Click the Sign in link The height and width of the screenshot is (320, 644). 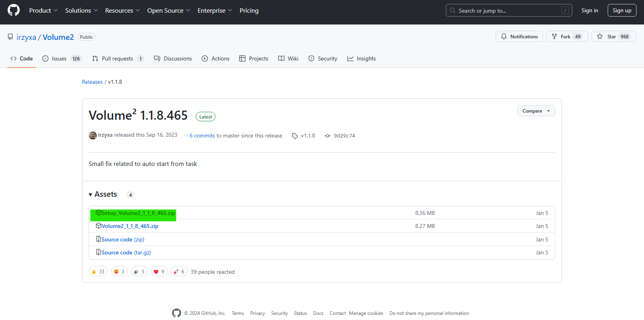point(590,10)
